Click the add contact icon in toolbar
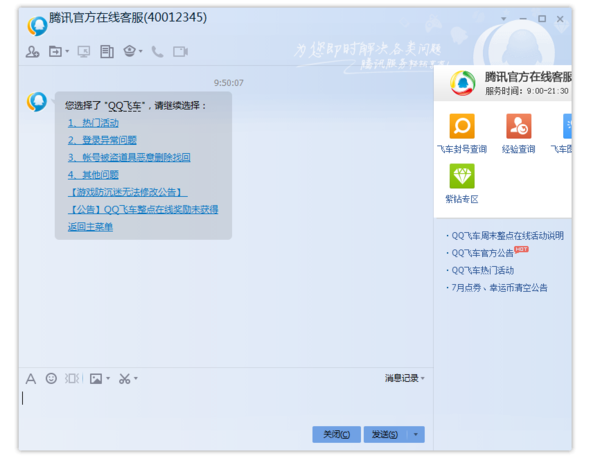The width and height of the screenshot is (600, 465). 33,51
